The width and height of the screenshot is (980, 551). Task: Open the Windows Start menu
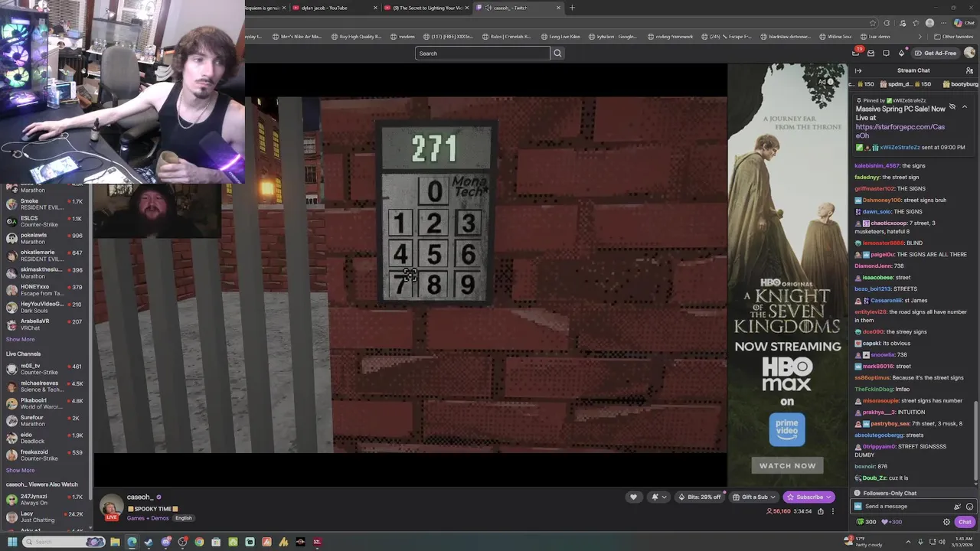point(12,542)
